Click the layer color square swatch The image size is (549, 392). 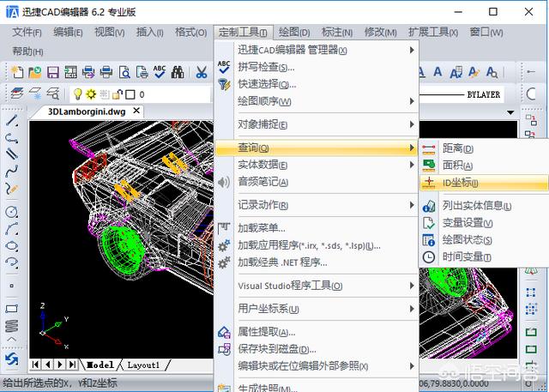click(x=130, y=94)
